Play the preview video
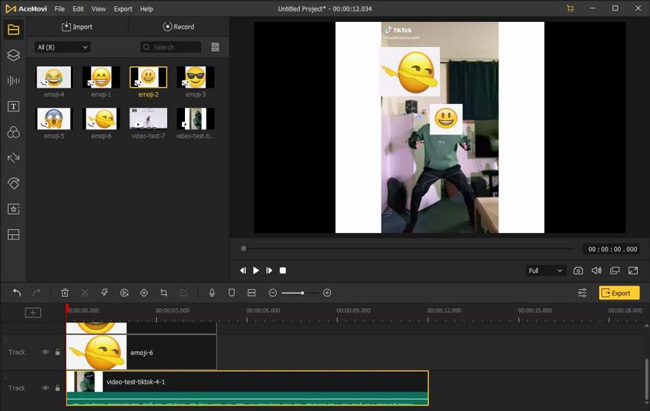The image size is (650, 411). pos(256,271)
